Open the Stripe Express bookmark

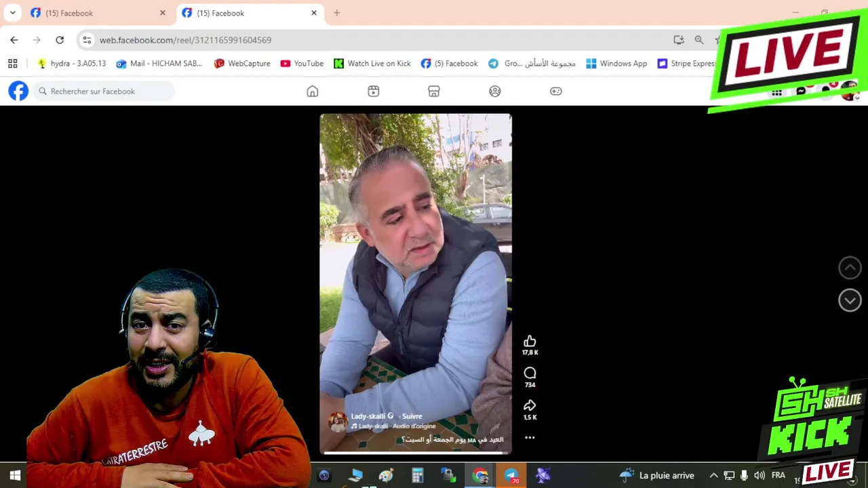click(686, 64)
